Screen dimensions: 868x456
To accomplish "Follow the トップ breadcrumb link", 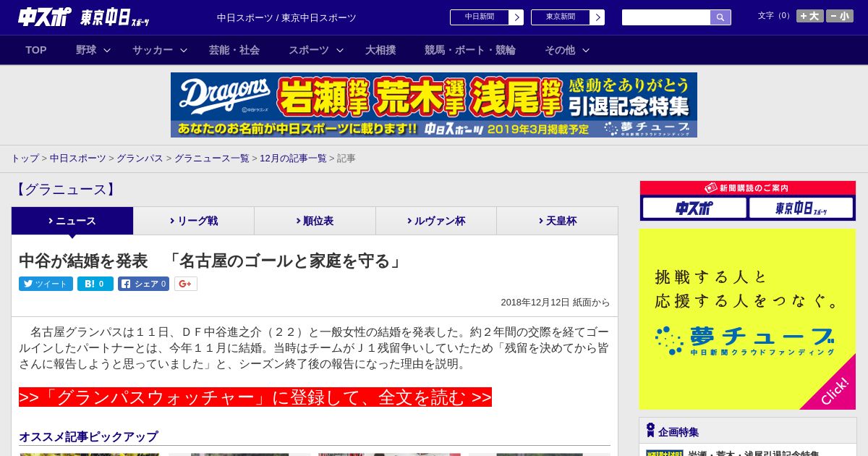I will pyautogui.click(x=25, y=158).
